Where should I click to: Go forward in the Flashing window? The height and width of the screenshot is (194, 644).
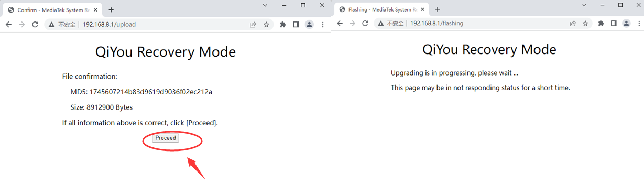353,23
